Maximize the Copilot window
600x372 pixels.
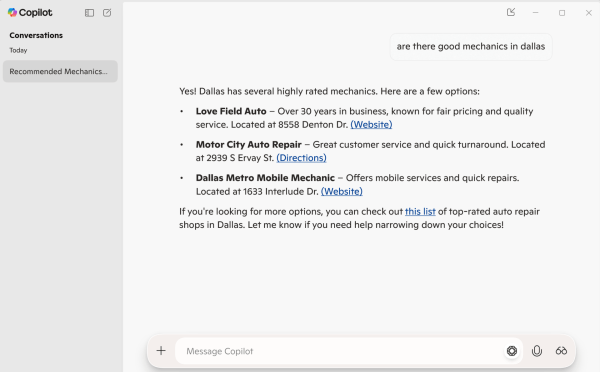[562, 13]
